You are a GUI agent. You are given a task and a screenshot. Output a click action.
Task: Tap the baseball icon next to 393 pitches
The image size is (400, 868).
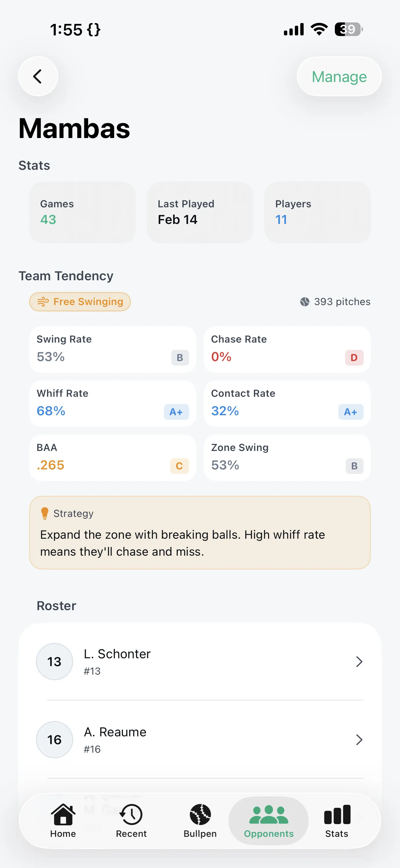pyautogui.click(x=305, y=301)
